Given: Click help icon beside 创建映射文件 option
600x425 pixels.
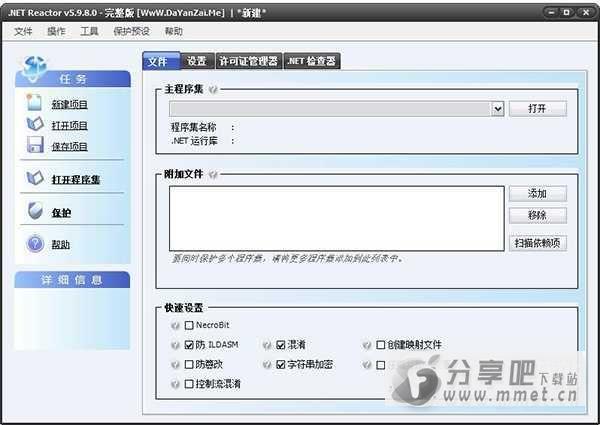Looking at the screenshot, I should (x=367, y=345).
